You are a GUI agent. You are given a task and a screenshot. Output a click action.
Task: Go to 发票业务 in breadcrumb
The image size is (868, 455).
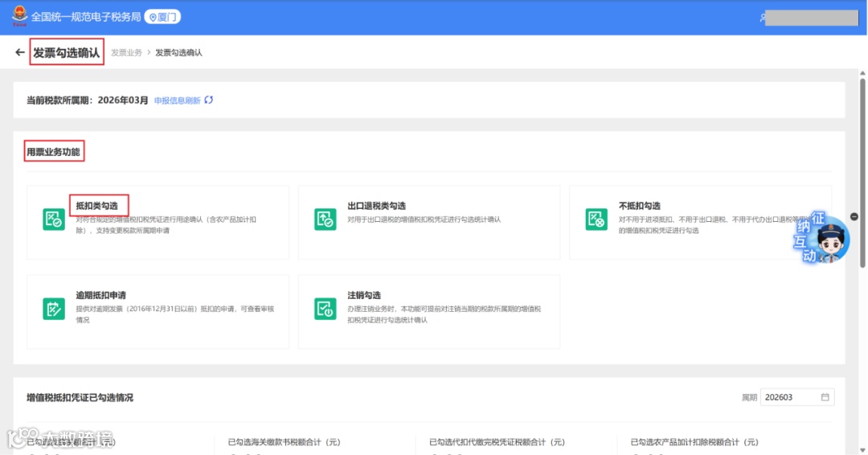pyautogui.click(x=126, y=52)
